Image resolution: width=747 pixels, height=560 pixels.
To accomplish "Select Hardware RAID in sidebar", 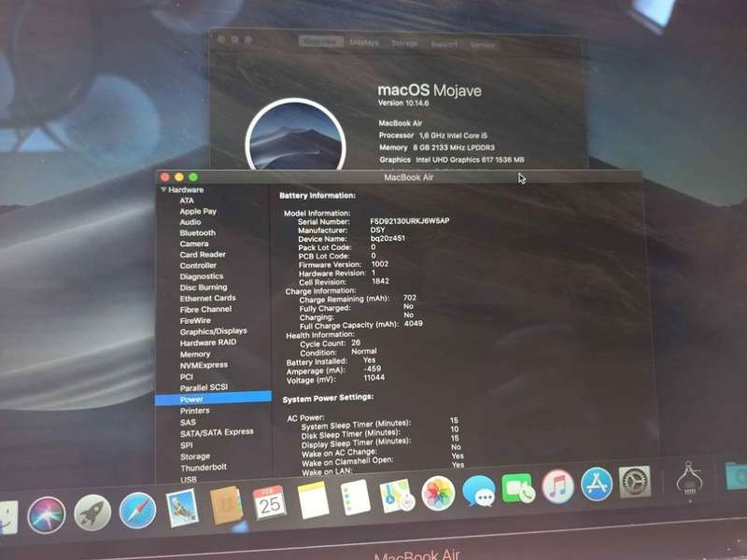I will tap(208, 343).
